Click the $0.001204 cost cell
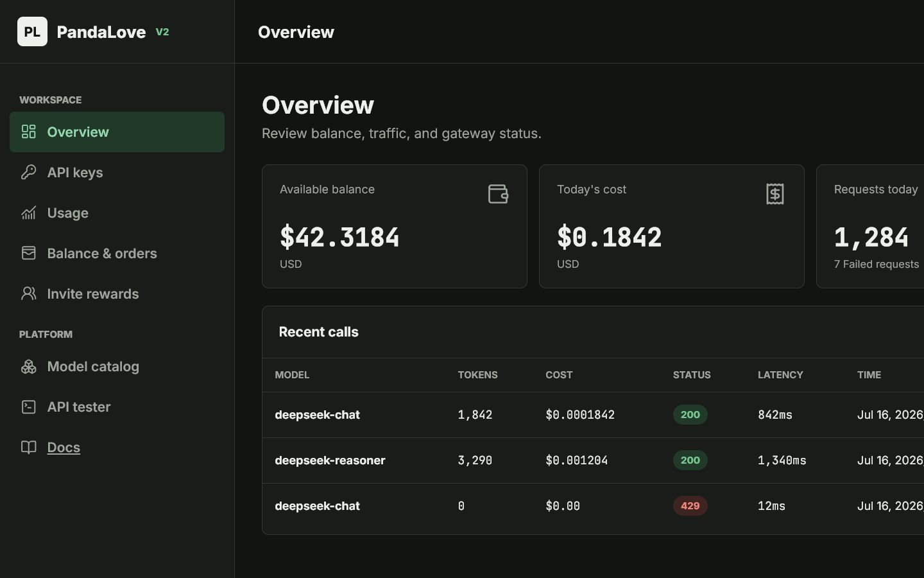Screen dimensions: 924x578 (576, 460)
